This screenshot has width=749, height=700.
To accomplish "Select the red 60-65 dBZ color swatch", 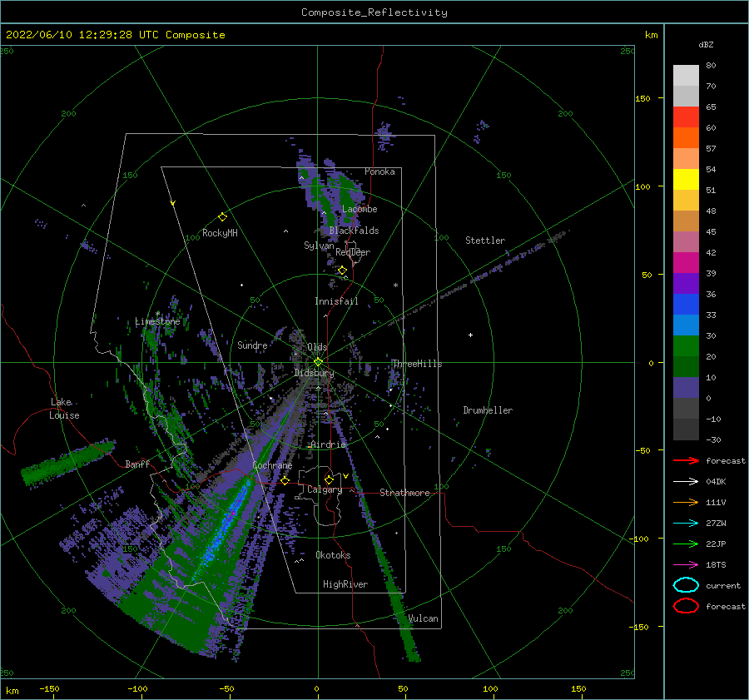I will (x=686, y=117).
